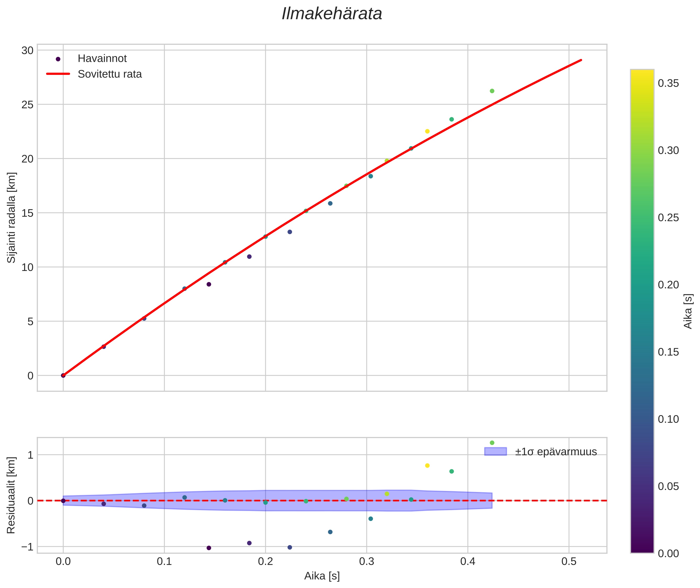Click the red line sample in the legend
The height and width of the screenshot is (588, 700).
tap(58, 74)
